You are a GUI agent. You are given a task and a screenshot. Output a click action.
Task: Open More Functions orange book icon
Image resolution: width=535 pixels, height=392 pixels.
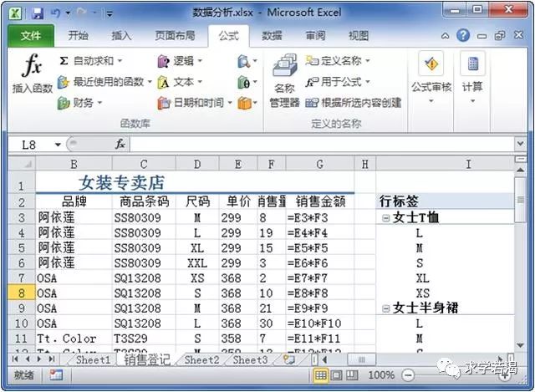click(x=244, y=103)
